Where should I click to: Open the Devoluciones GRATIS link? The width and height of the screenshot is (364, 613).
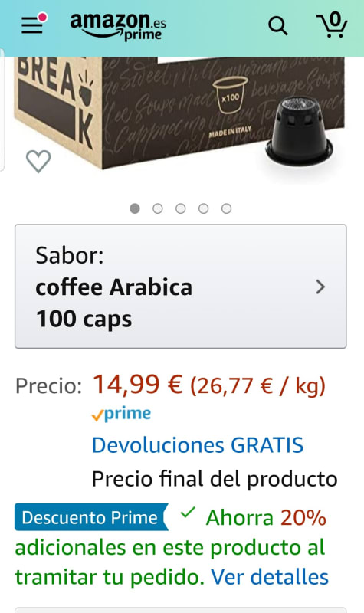point(198,445)
